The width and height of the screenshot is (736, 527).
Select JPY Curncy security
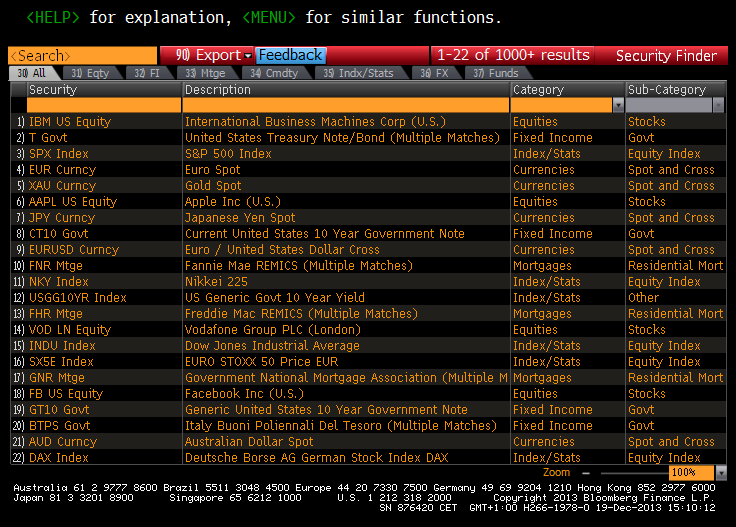(x=62, y=218)
